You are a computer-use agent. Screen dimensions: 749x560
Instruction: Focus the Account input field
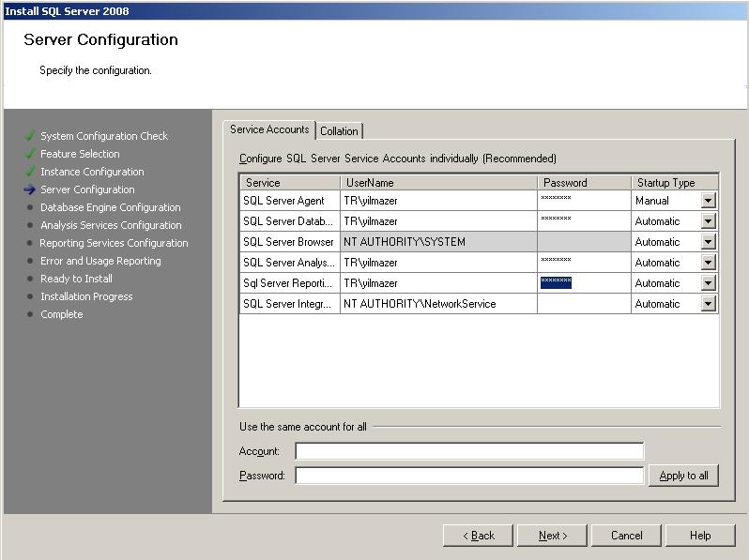pos(469,451)
